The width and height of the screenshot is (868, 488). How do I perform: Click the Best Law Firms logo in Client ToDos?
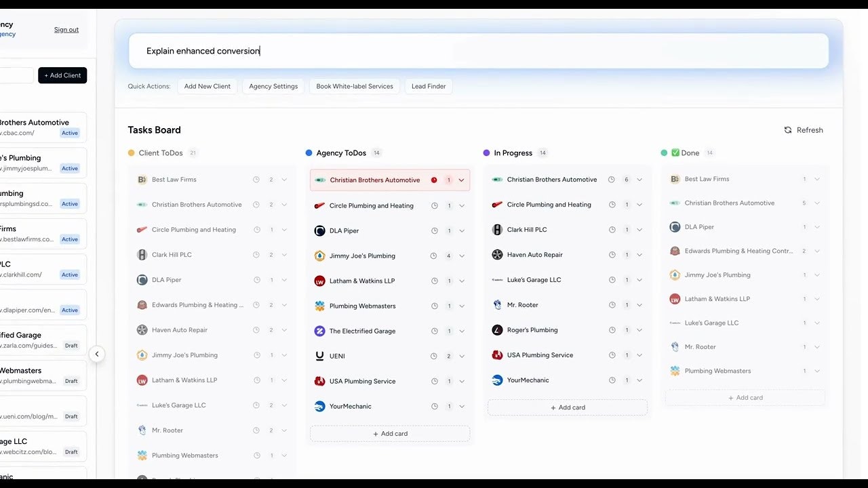(142, 180)
